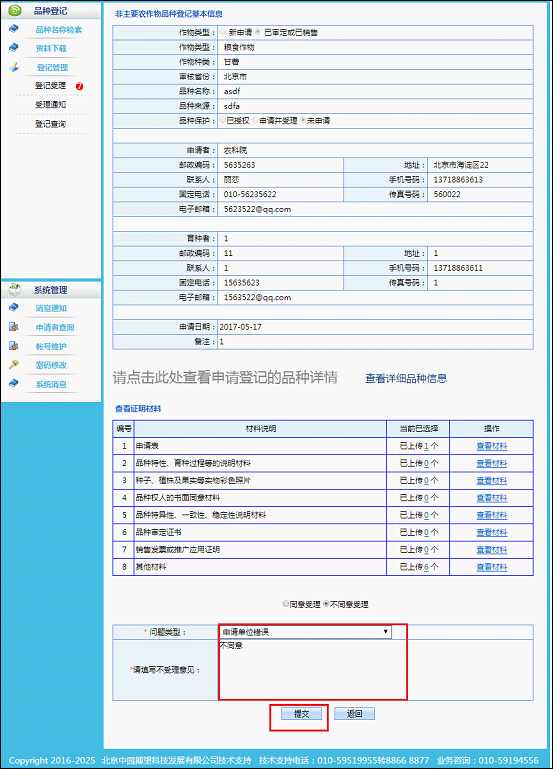
Task: Select the 已授权 protection radio option
Action: [x=223, y=120]
